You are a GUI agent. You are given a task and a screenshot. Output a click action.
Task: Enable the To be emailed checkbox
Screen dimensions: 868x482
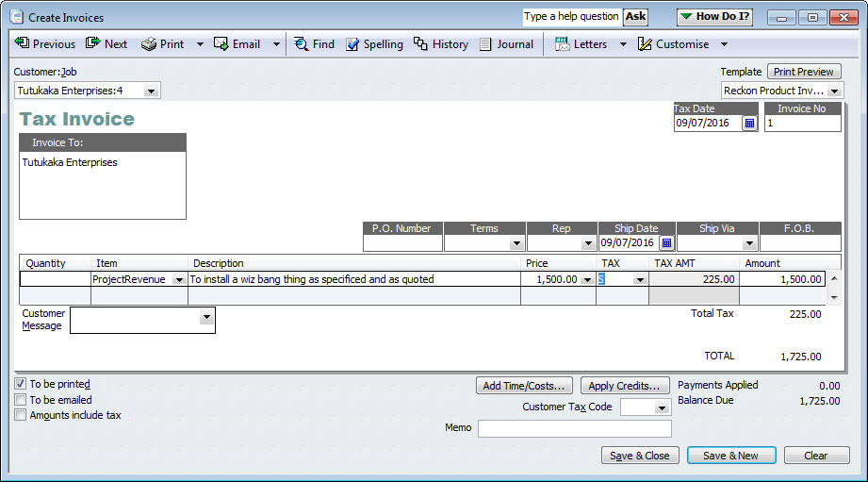21,400
